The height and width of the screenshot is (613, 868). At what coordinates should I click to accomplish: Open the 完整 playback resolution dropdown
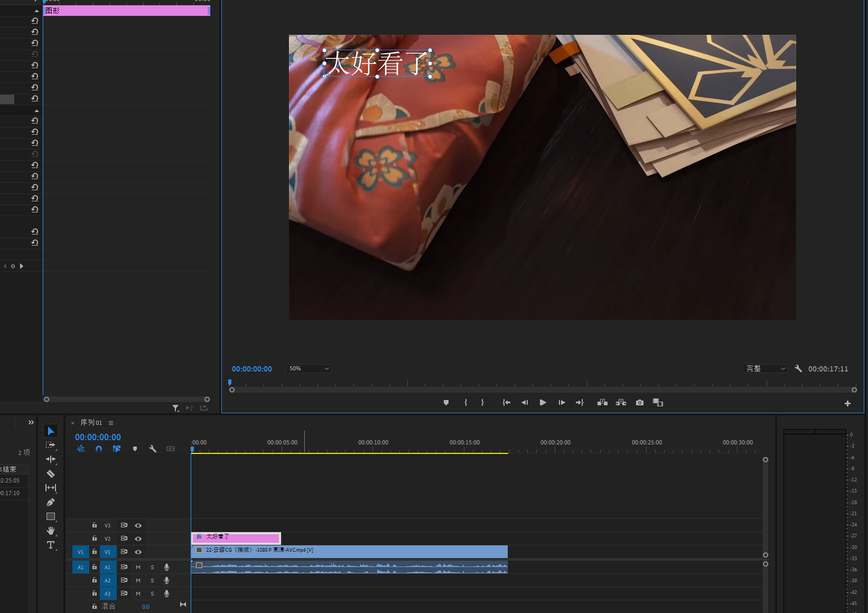click(766, 369)
